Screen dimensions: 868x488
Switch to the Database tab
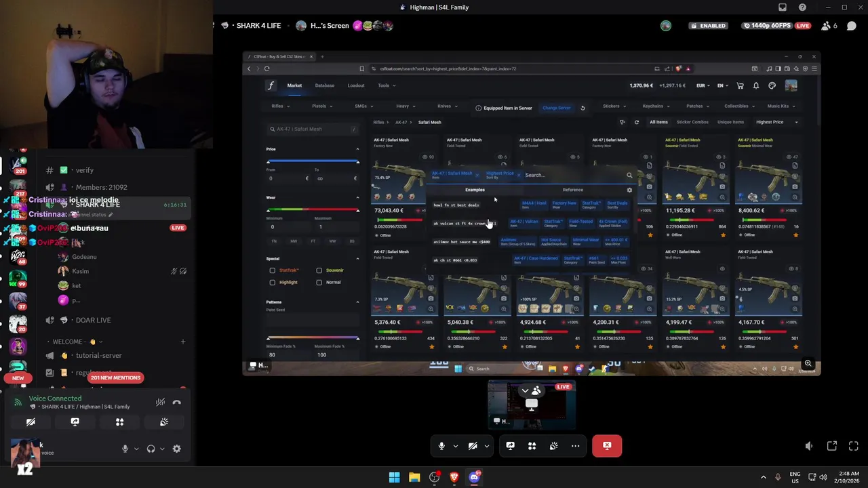[x=324, y=85]
